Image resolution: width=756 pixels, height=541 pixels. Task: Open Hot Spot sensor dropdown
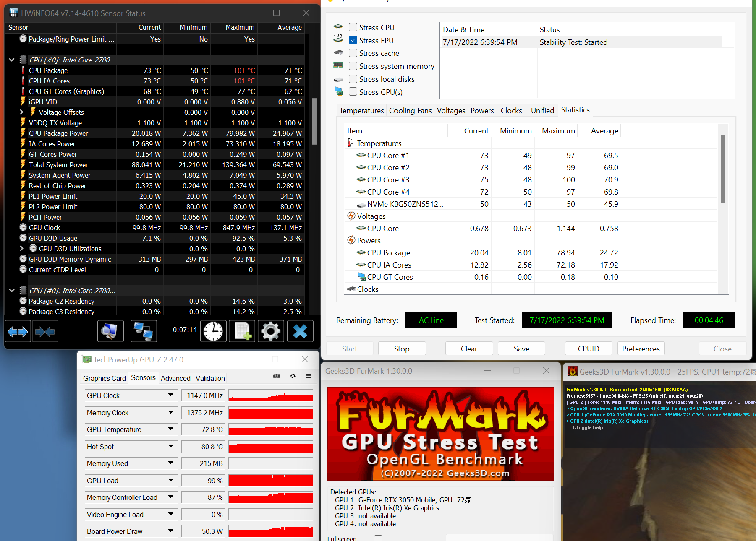(x=170, y=446)
